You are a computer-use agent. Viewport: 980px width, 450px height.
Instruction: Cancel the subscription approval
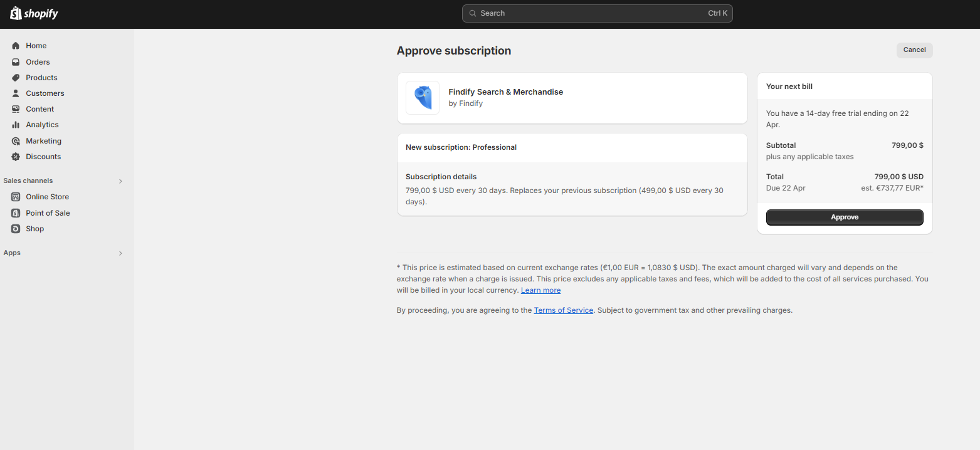[x=914, y=50]
